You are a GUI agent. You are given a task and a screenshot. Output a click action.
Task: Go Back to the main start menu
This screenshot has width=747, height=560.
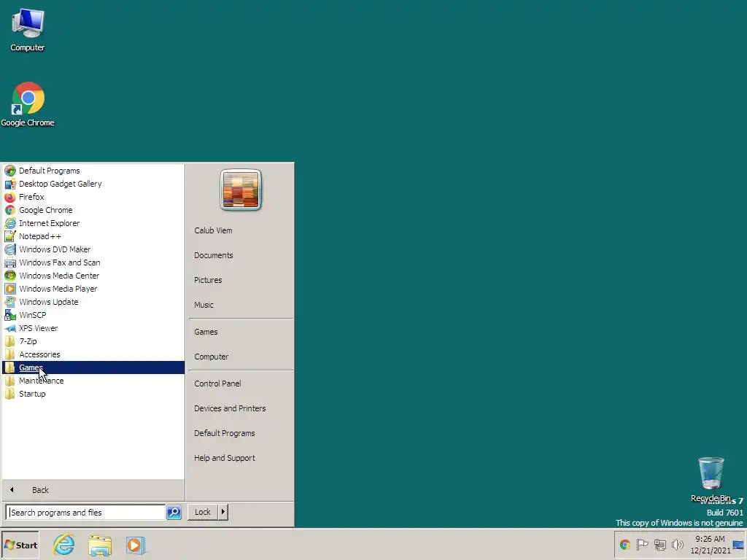[x=93, y=490]
